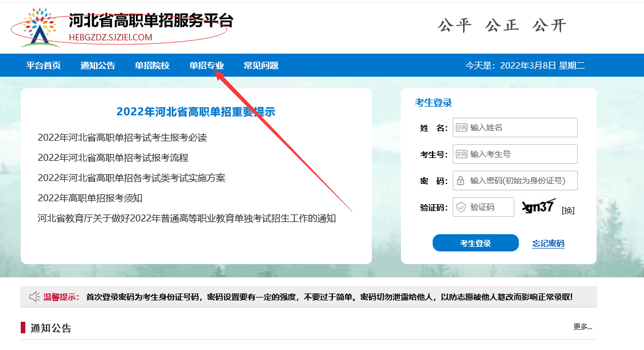Screen dimensions: 644x350
Task: Open 2022年河北省高职单招考试考生报考必读
Action: [122, 137]
